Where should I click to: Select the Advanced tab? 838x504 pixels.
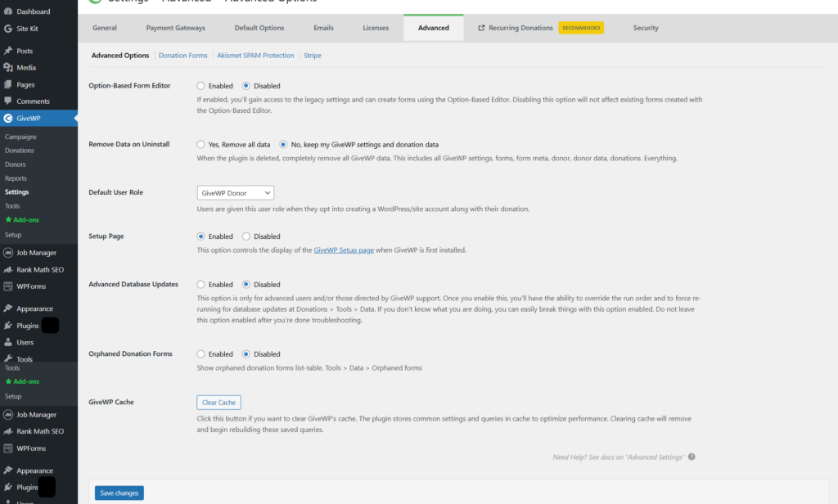click(x=434, y=28)
